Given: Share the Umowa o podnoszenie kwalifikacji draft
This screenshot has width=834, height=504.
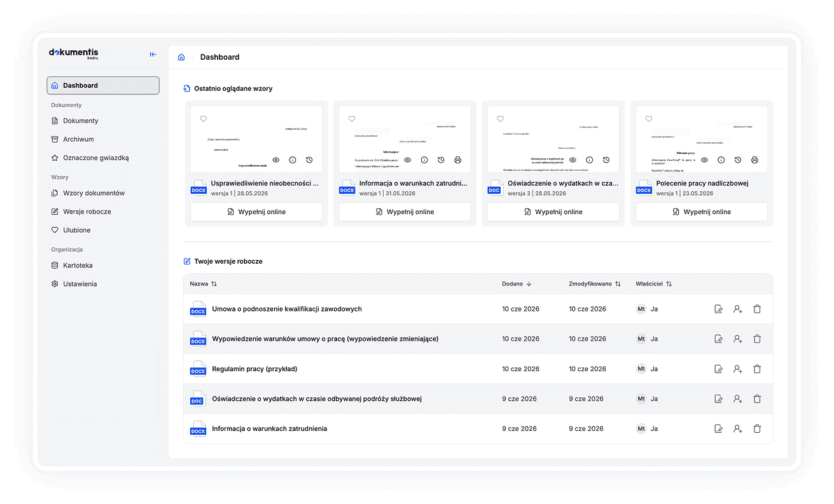Looking at the screenshot, I should (738, 310).
